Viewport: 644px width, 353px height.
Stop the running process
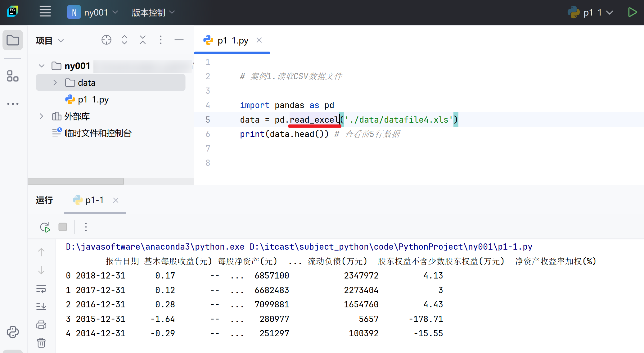63,227
